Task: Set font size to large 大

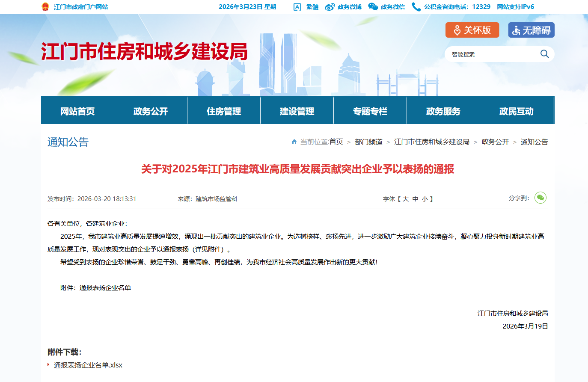Action: 405,199
